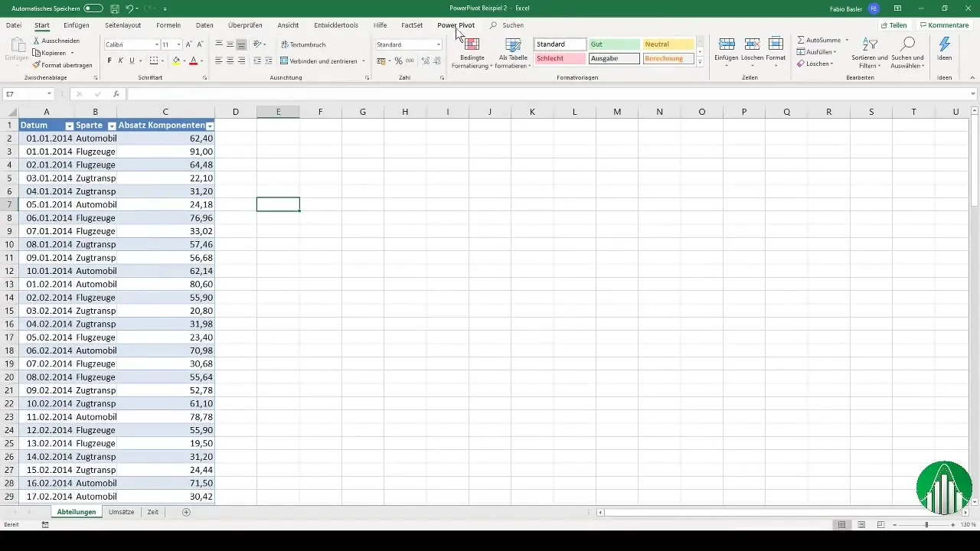The width and height of the screenshot is (980, 551).
Task: Apply the Gut cell style
Action: (614, 44)
